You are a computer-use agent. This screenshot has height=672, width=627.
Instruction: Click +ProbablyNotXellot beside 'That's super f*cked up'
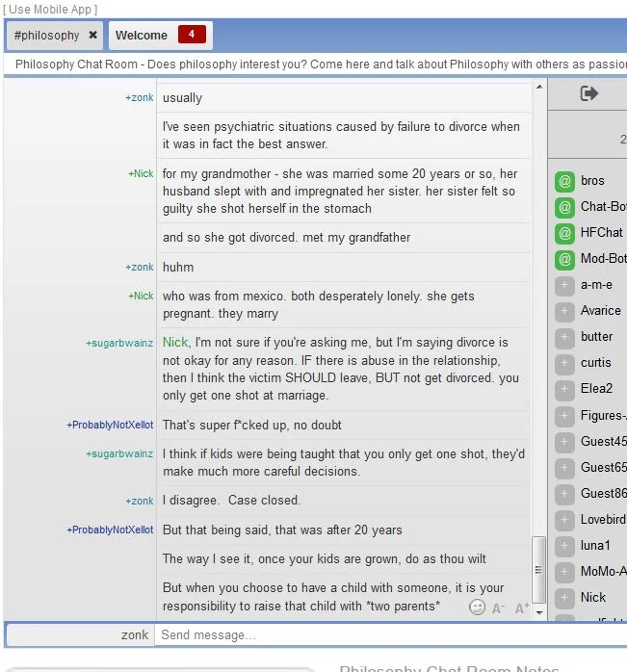coord(110,425)
